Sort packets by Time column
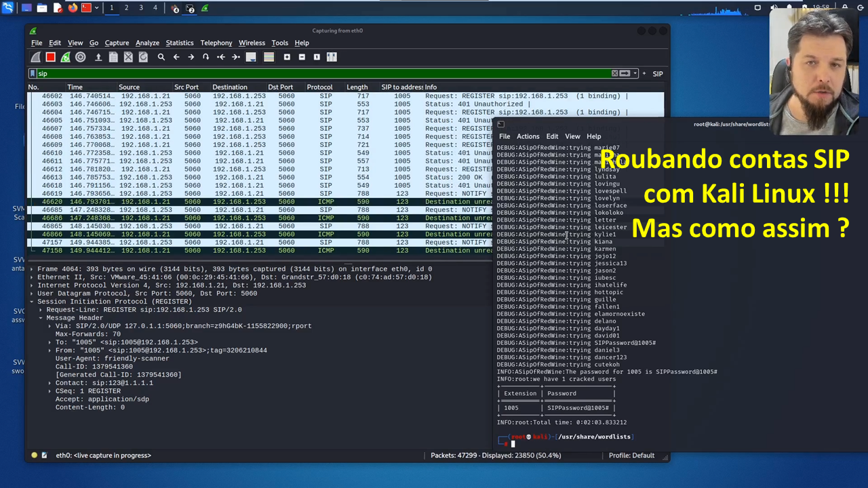Image resolution: width=868 pixels, height=488 pixels. 75,87
